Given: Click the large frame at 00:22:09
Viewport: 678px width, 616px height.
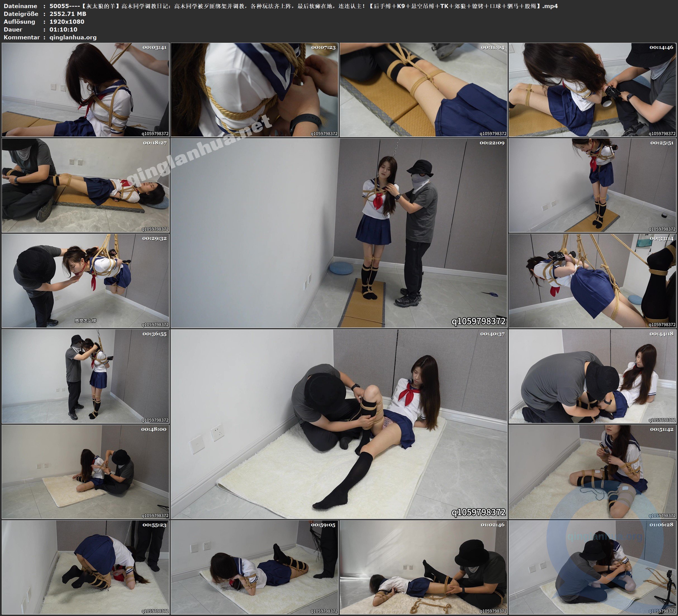Looking at the screenshot, I should [x=339, y=233].
